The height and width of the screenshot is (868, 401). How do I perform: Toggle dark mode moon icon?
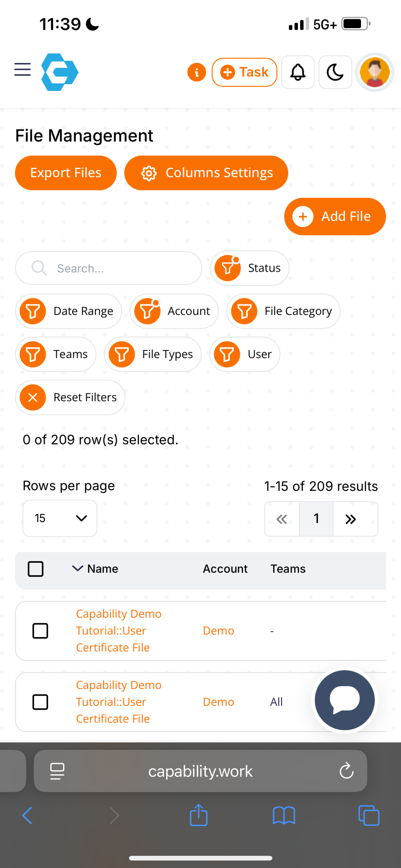point(335,72)
